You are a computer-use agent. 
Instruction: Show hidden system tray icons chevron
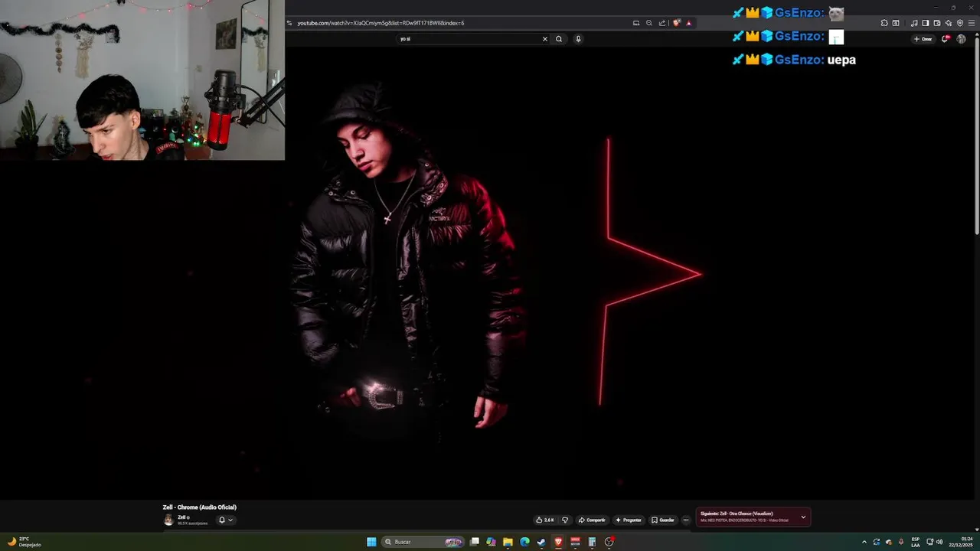864,542
